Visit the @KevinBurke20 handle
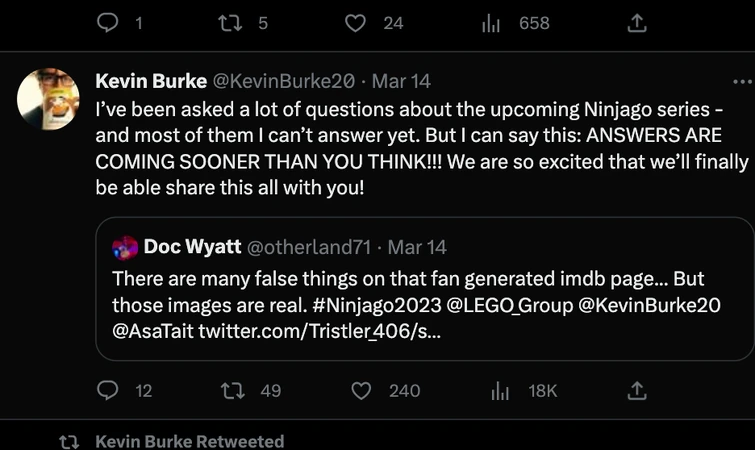Viewport: 755px width, 450px height. coord(283,81)
